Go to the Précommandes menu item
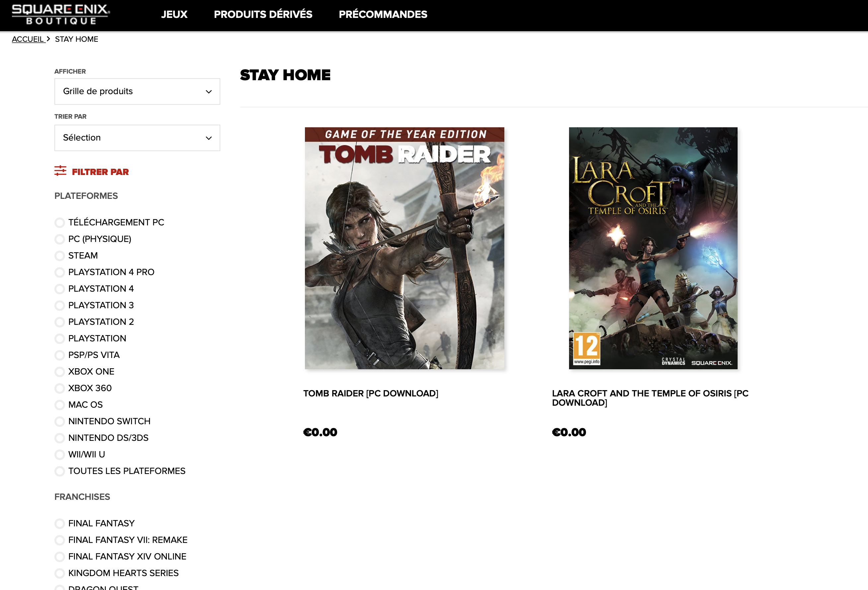The image size is (868, 590). tap(383, 15)
